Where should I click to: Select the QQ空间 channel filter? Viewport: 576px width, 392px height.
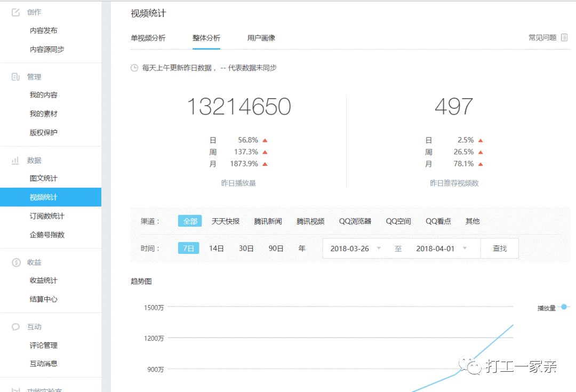398,221
